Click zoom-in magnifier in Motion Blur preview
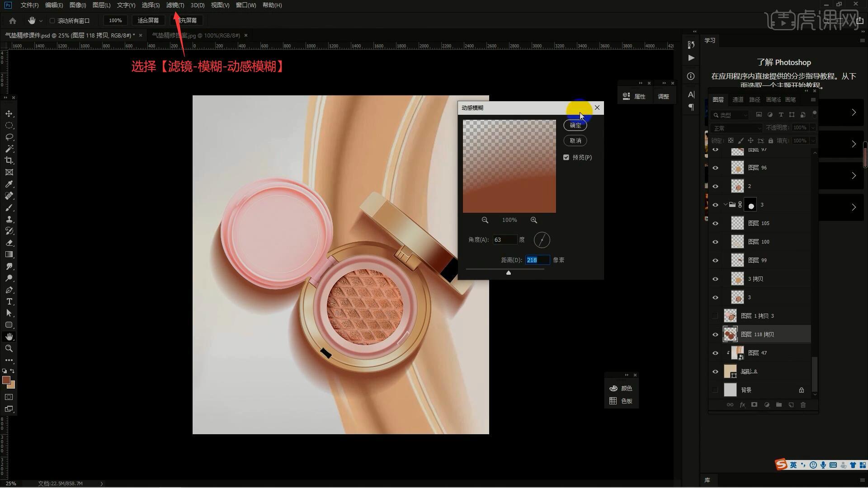This screenshot has height=488, width=868. click(x=534, y=220)
